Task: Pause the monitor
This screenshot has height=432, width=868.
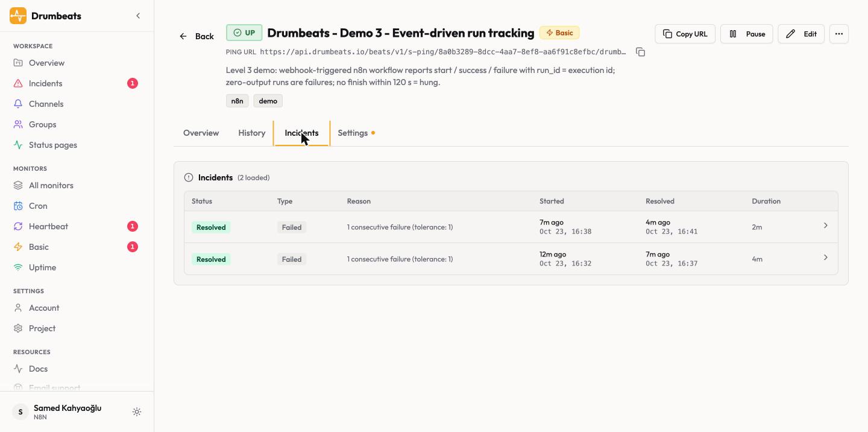Action: (747, 34)
